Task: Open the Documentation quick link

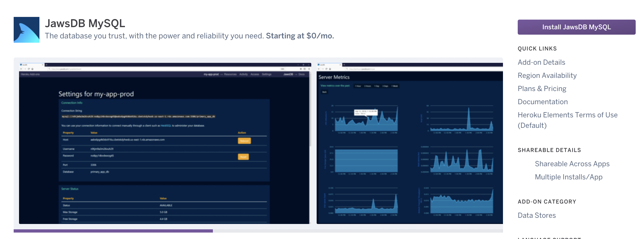Action: (543, 102)
